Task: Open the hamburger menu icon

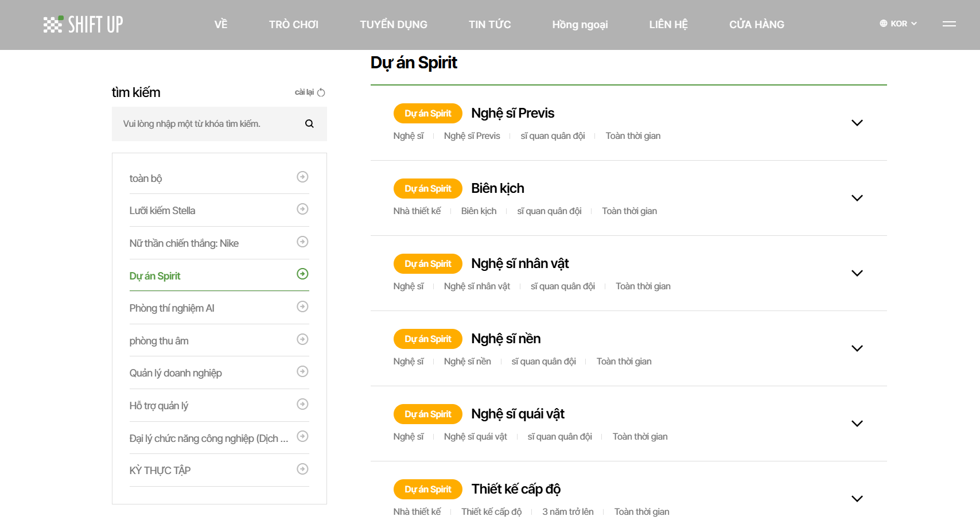Action: pyautogui.click(x=949, y=24)
